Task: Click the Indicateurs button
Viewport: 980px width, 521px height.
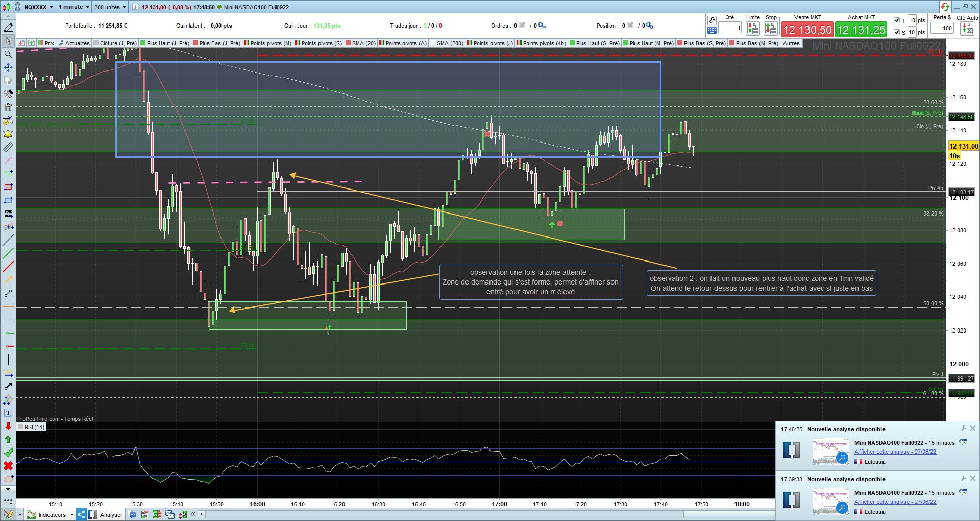Action: [46, 514]
